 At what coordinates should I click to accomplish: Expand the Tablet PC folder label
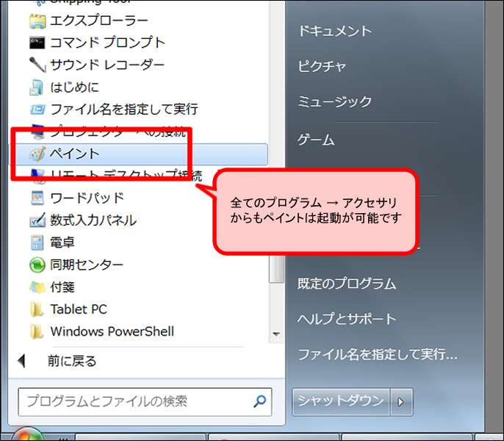coord(79,309)
